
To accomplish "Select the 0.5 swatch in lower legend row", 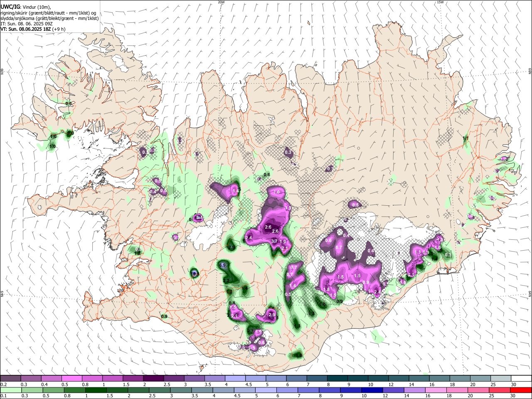I will tap(53, 390).
